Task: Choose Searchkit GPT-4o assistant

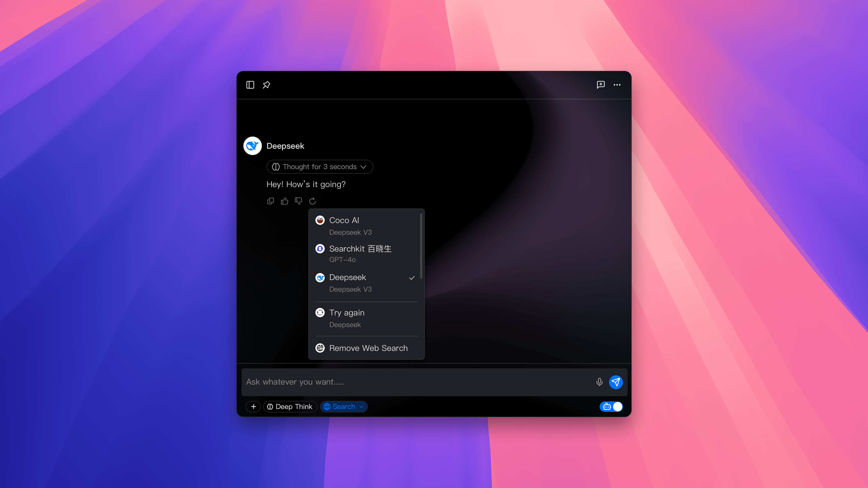Action: click(x=366, y=254)
